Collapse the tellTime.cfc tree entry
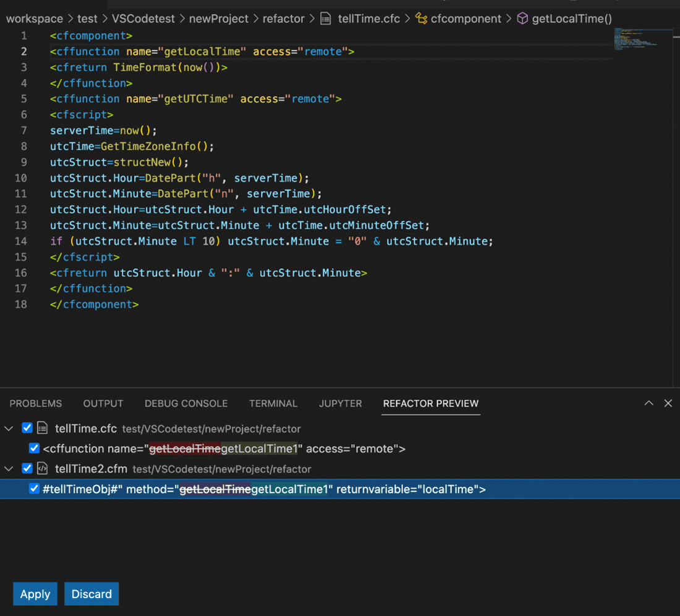680x616 pixels. [x=9, y=428]
